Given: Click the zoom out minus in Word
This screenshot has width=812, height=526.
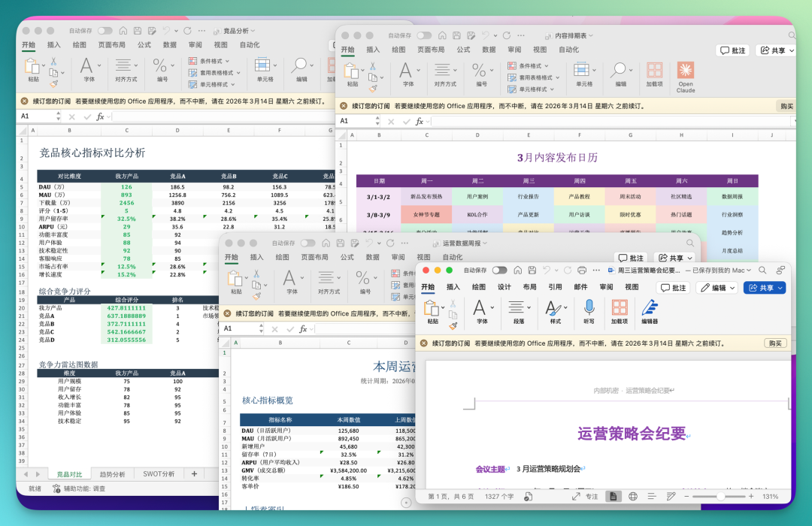Looking at the screenshot, I should (686, 496).
